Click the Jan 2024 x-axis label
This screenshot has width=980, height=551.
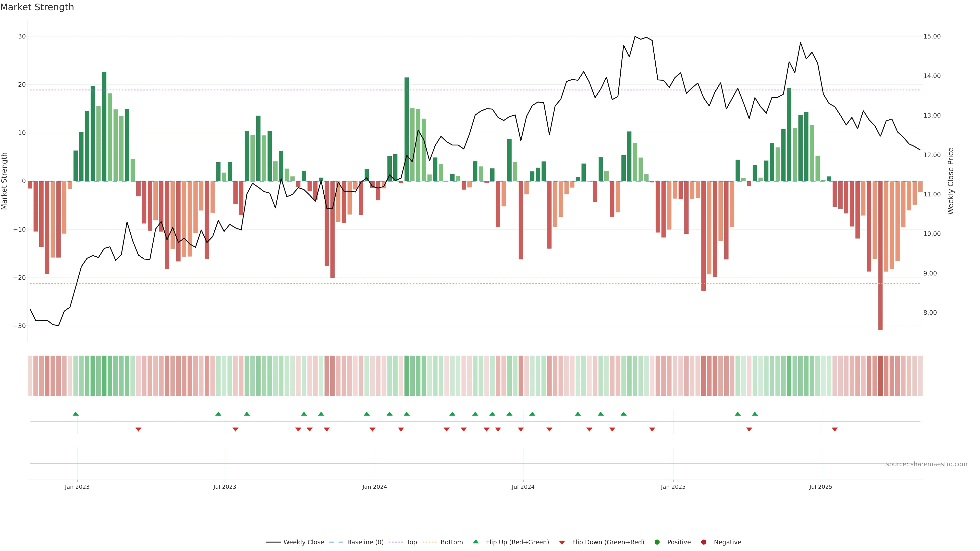(x=375, y=487)
